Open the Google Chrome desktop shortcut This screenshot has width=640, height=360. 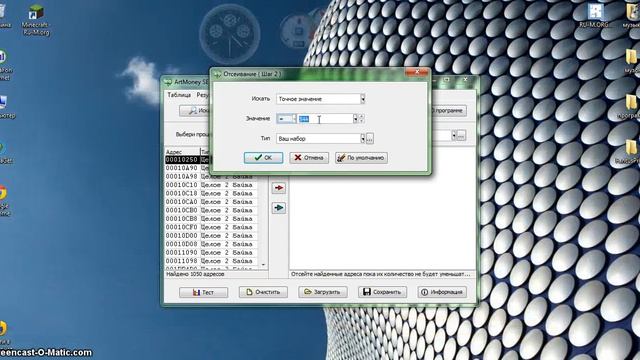[3, 200]
